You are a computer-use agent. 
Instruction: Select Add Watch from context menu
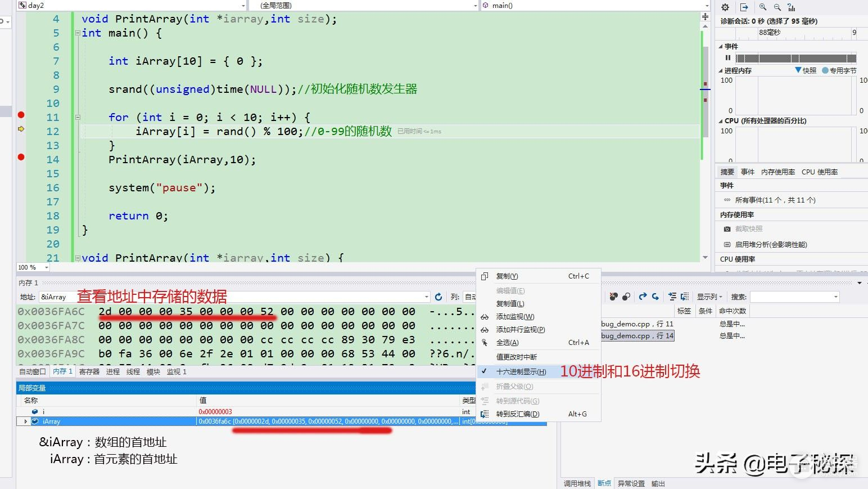coord(515,317)
